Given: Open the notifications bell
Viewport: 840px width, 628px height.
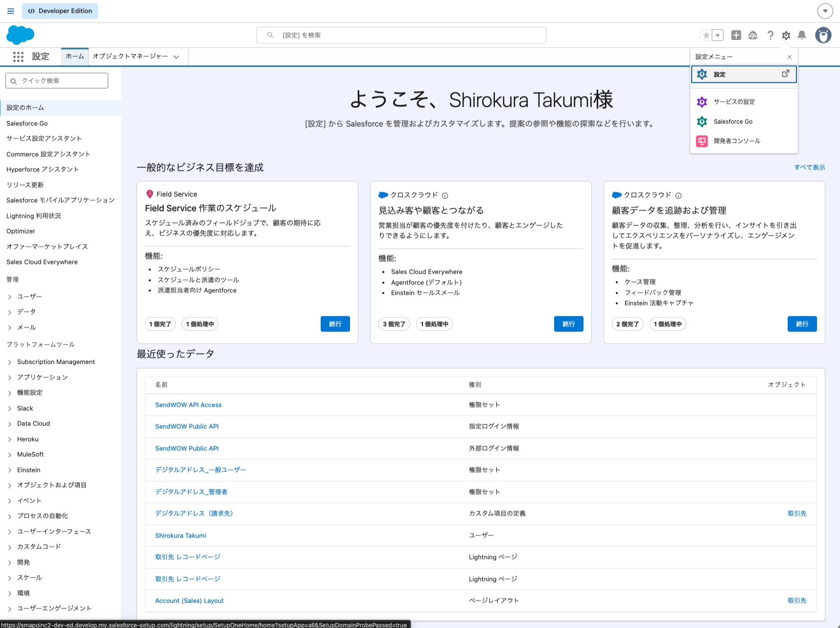Looking at the screenshot, I should click(x=802, y=35).
